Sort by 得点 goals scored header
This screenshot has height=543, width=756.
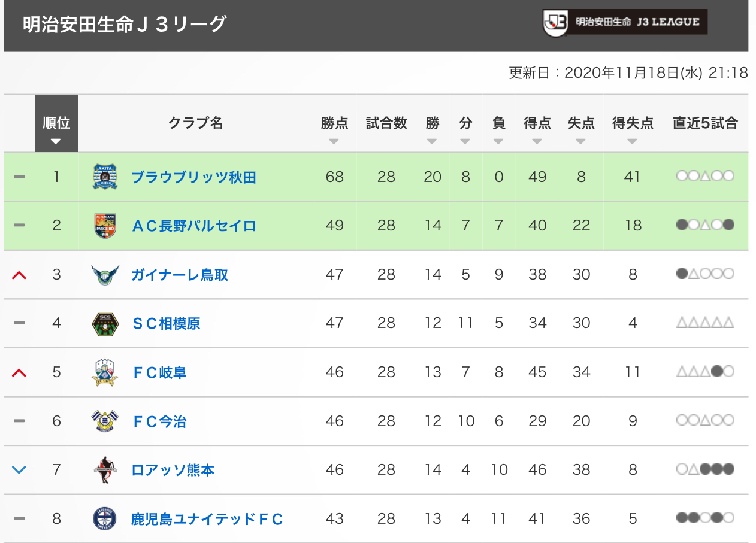(537, 124)
